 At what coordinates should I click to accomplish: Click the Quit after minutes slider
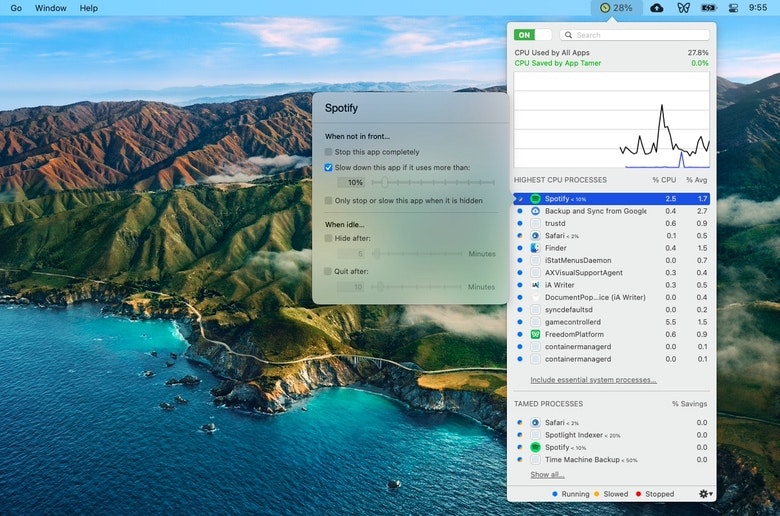click(x=417, y=287)
